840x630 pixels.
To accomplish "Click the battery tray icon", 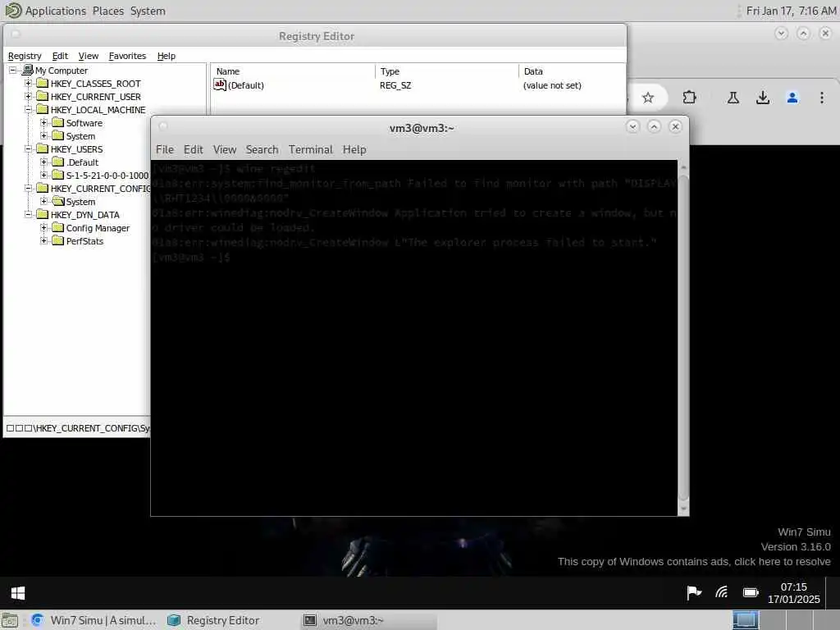I will click(x=751, y=592).
